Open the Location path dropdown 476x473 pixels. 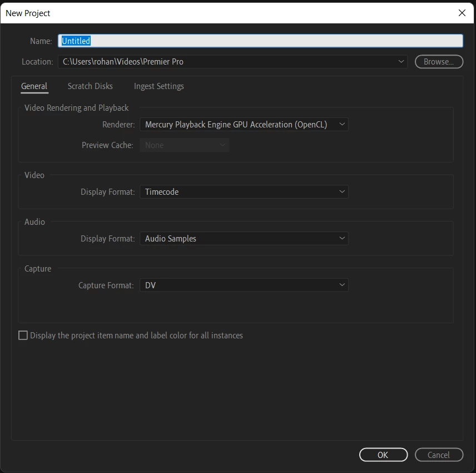pos(232,62)
